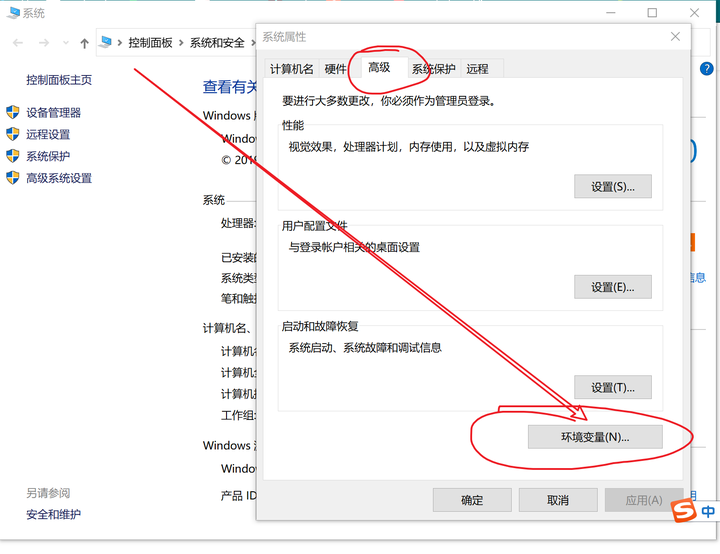This screenshot has width=720, height=554.
Task: Select 控制面板 in breadcrumb path
Action: pos(150,43)
